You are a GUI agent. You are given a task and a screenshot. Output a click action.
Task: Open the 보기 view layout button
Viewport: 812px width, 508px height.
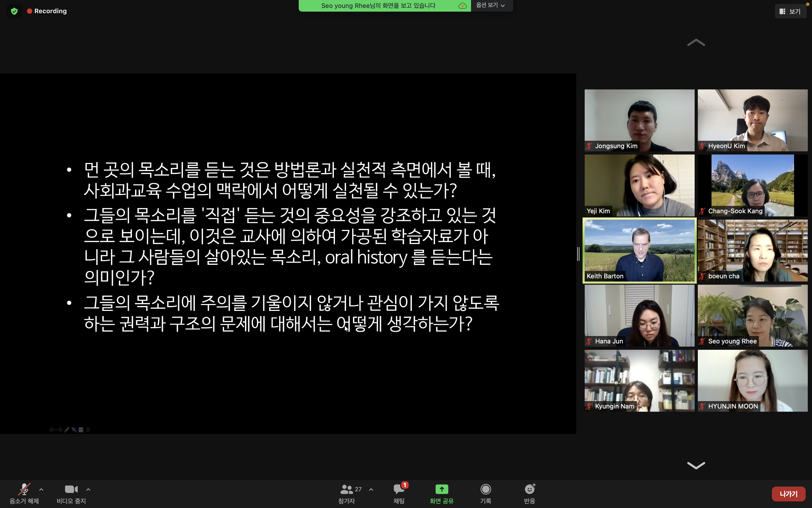[790, 11]
